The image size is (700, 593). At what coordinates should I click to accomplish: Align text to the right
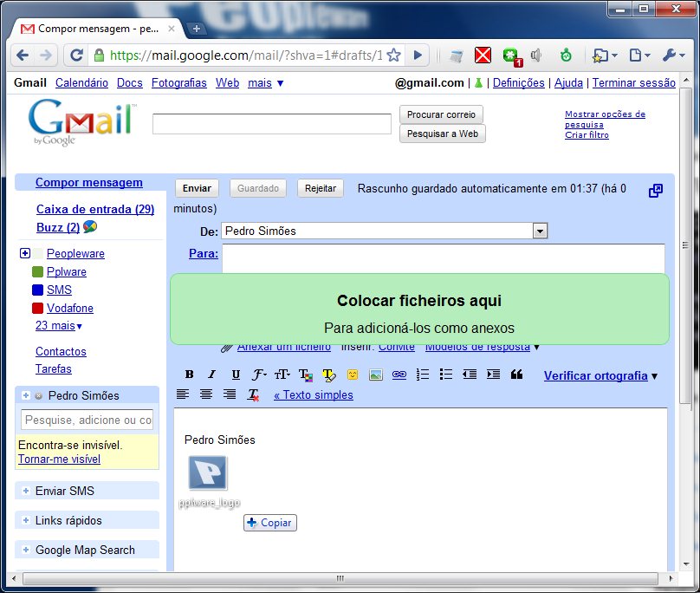click(x=230, y=394)
